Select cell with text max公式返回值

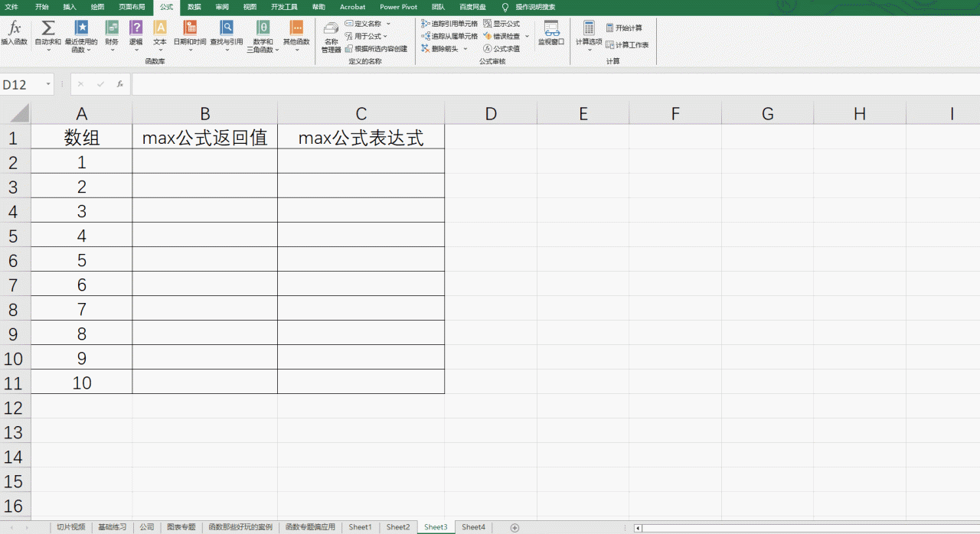[x=205, y=137]
